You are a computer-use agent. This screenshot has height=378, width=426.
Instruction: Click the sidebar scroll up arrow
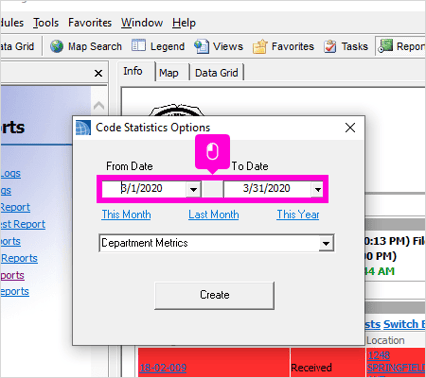pos(99,106)
